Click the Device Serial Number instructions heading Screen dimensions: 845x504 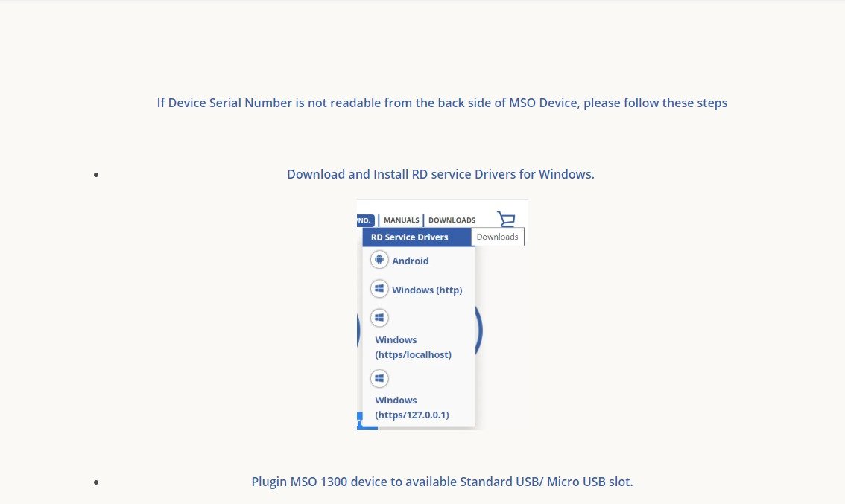442,103
